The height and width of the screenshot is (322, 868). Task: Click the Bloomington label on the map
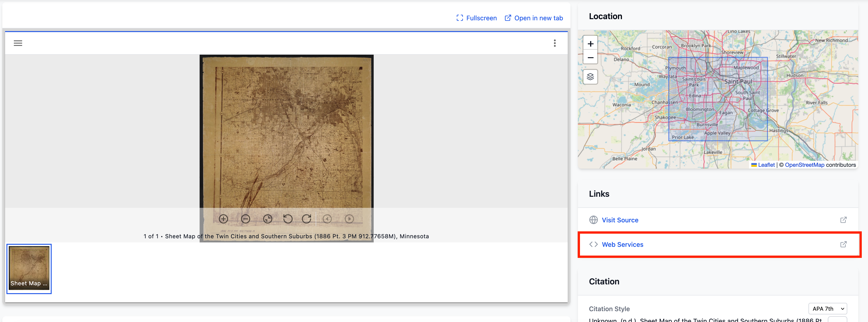[x=700, y=109]
